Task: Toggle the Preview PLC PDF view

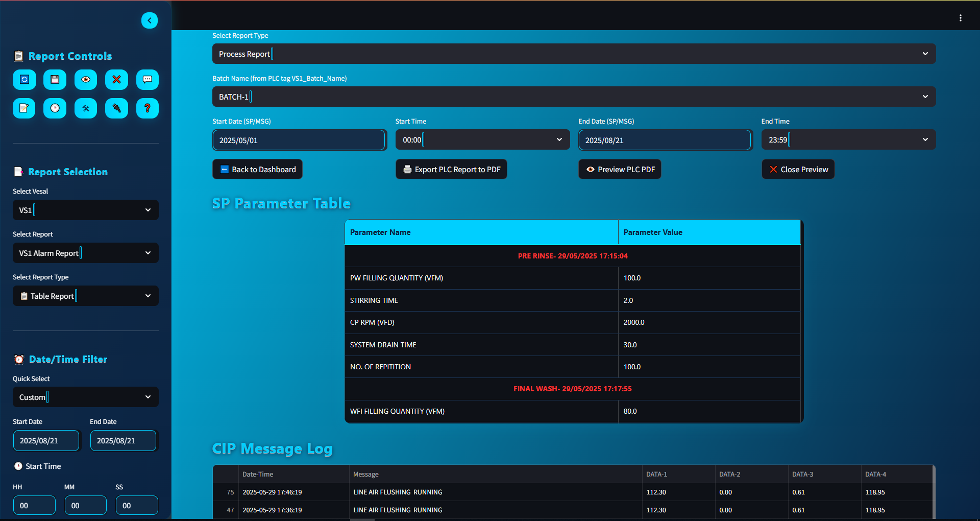Action: [620, 170]
